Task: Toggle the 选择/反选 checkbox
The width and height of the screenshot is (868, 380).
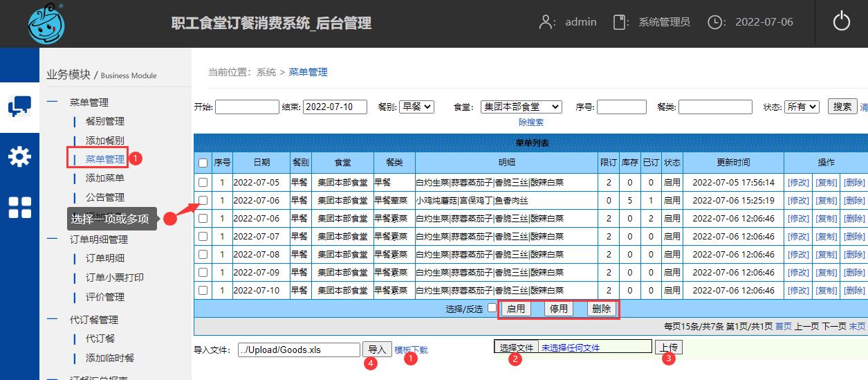Action: point(492,309)
